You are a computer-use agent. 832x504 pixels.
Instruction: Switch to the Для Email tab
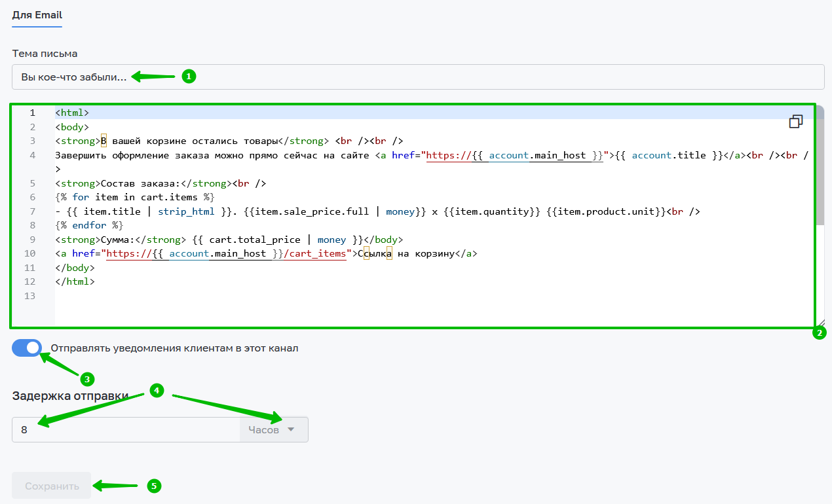click(37, 14)
